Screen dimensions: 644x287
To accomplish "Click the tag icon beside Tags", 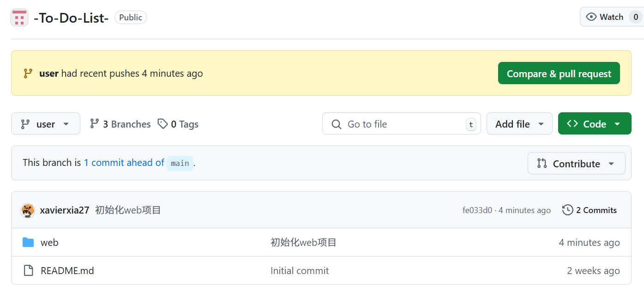I will 163,124.
